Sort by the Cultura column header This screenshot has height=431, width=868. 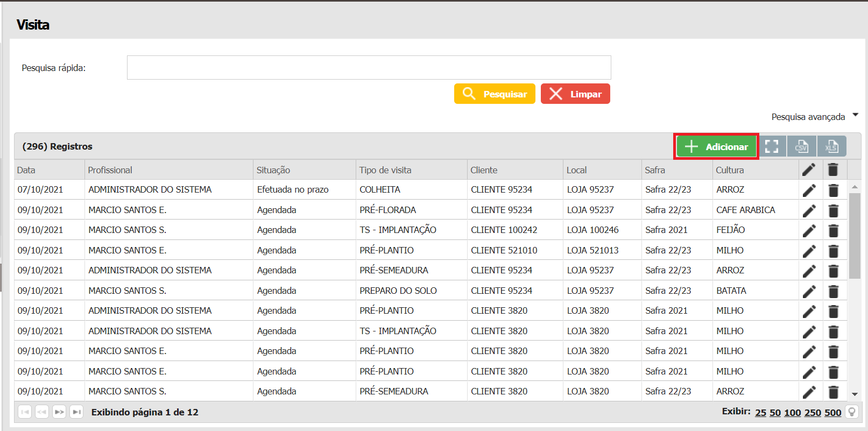[756, 170]
